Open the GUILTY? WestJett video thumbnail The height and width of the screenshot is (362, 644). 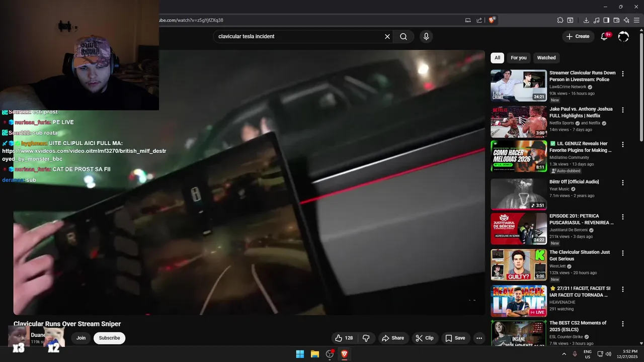[x=519, y=265]
